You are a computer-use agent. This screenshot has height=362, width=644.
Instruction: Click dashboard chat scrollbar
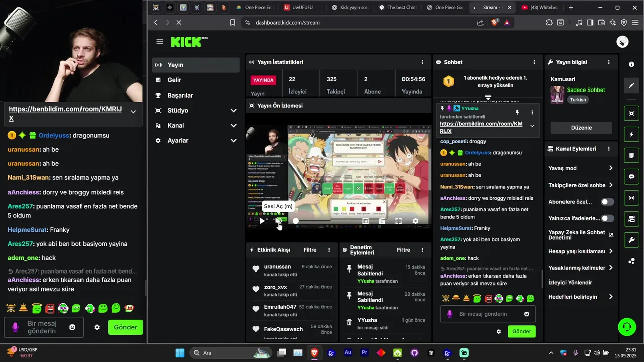[542, 280]
